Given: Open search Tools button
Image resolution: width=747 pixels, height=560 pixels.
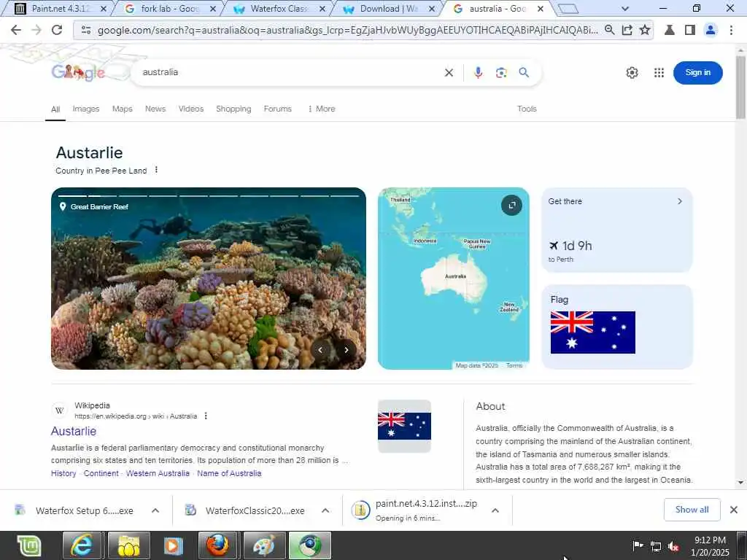Looking at the screenshot, I should tap(527, 109).
